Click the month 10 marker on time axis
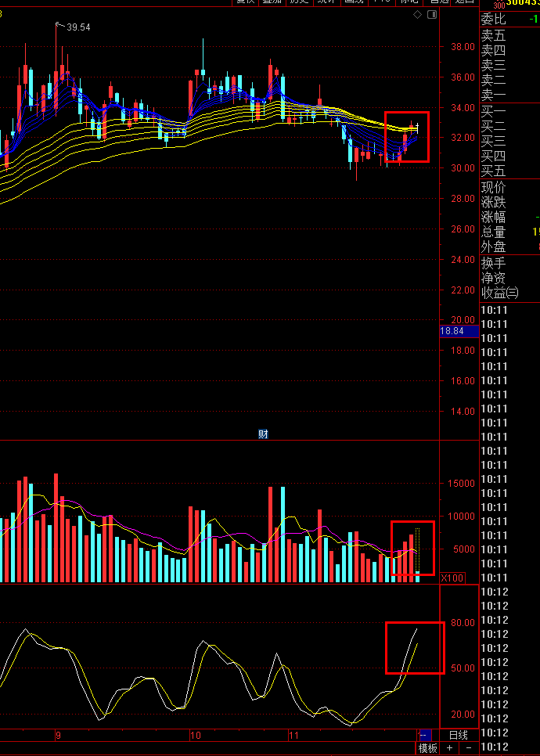The width and height of the screenshot is (540, 756). tap(196, 736)
